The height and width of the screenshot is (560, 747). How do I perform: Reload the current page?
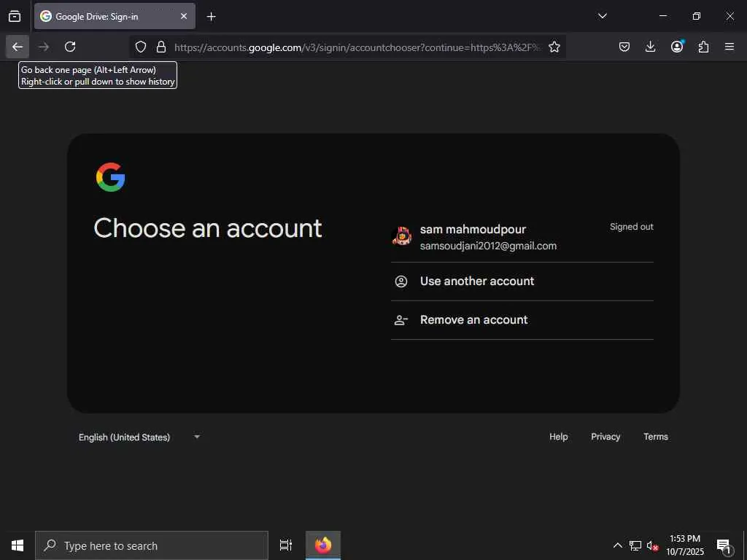coord(70,47)
